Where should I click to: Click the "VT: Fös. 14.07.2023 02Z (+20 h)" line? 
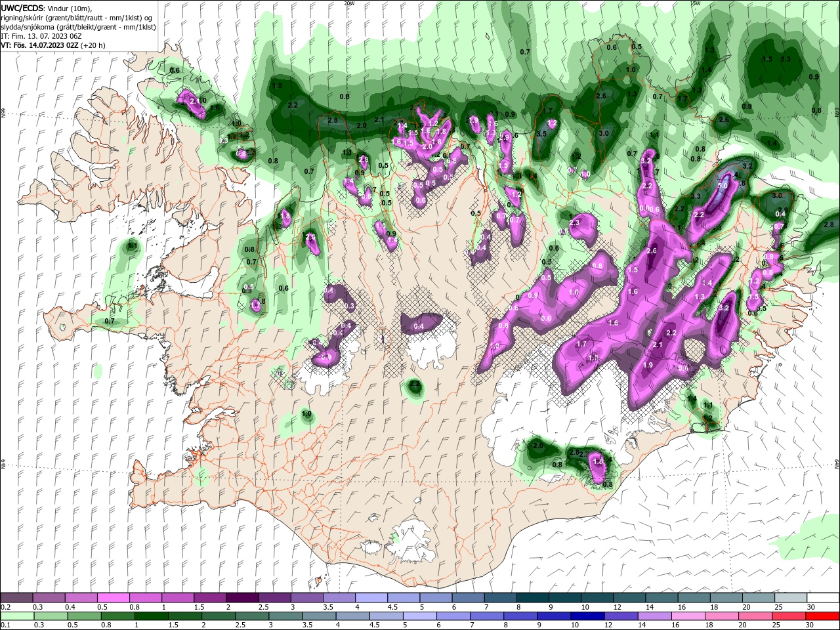(53, 45)
